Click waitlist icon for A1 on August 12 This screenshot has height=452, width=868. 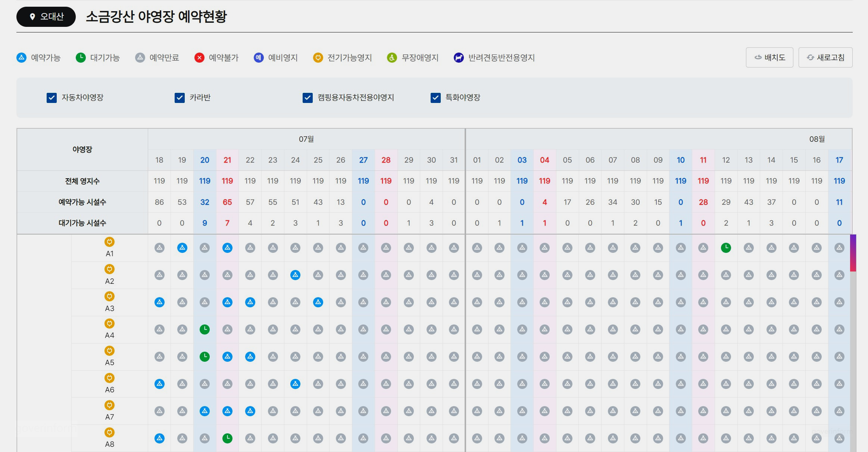click(726, 248)
